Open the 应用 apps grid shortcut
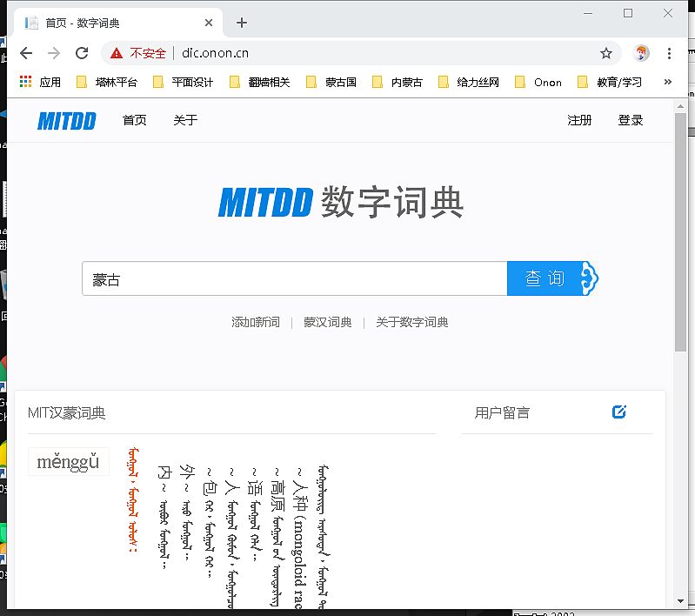The height and width of the screenshot is (616, 695). coord(40,82)
